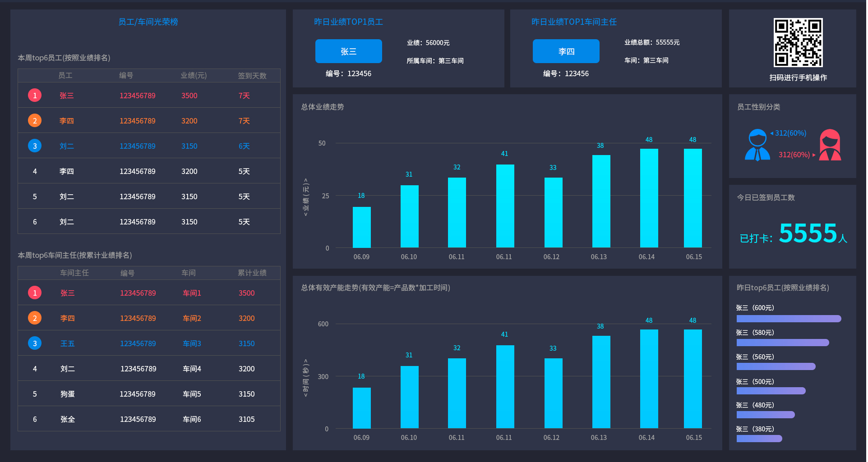Click the orange rank 2 badge in workshop director table
Image resolution: width=868 pixels, height=462 pixels.
pos(35,318)
